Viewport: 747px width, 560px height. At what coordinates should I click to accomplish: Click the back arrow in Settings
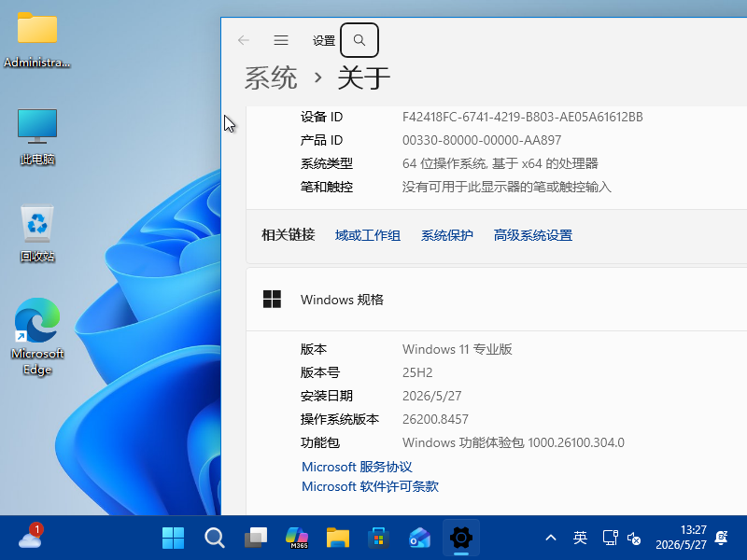(244, 40)
